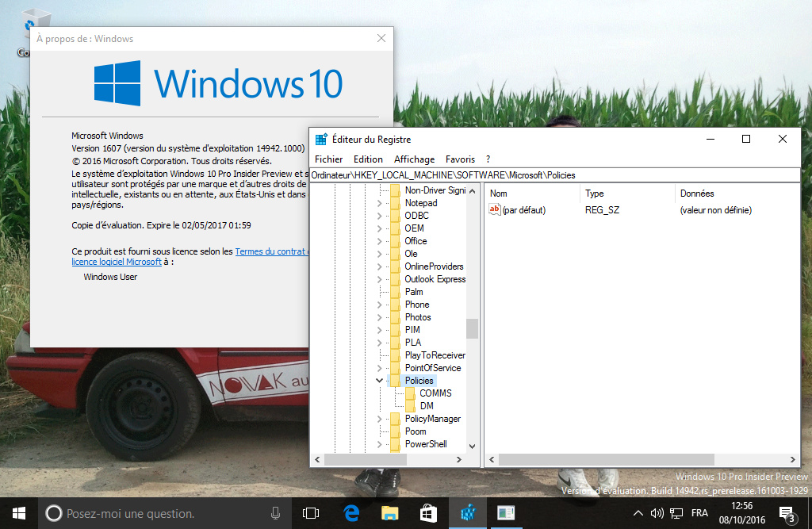
Task: Open Task View from the taskbar
Action: (311, 513)
